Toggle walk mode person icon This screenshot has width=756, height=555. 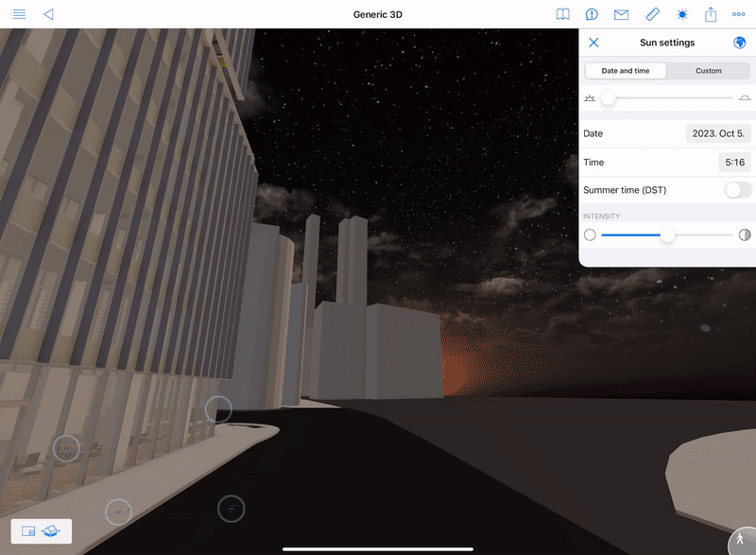pos(740,539)
